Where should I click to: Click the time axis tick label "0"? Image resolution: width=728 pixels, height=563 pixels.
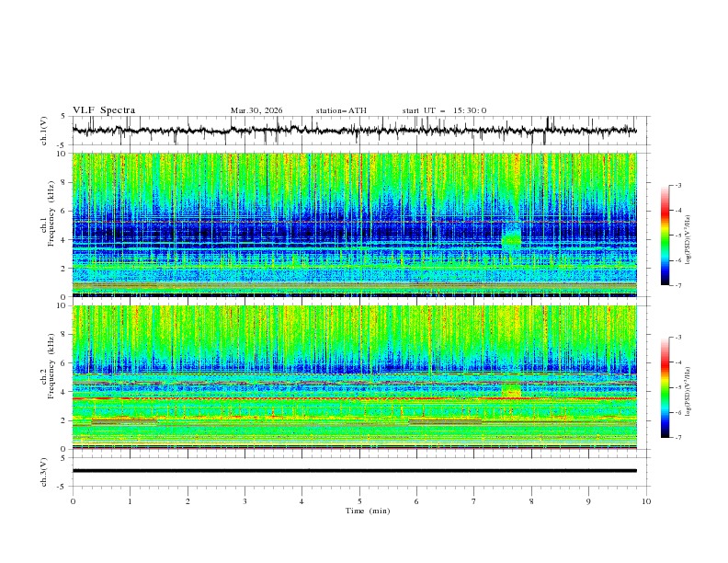(x=73, y=501)
